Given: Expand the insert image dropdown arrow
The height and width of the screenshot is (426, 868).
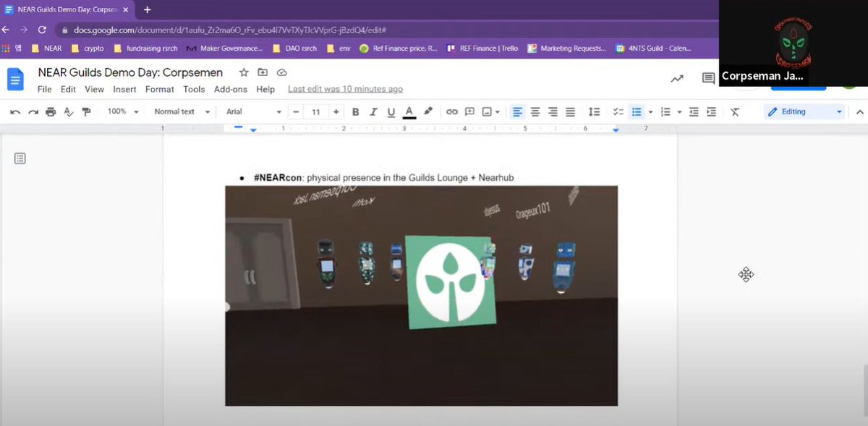Looking at the screenshot, I should [498, 112].
